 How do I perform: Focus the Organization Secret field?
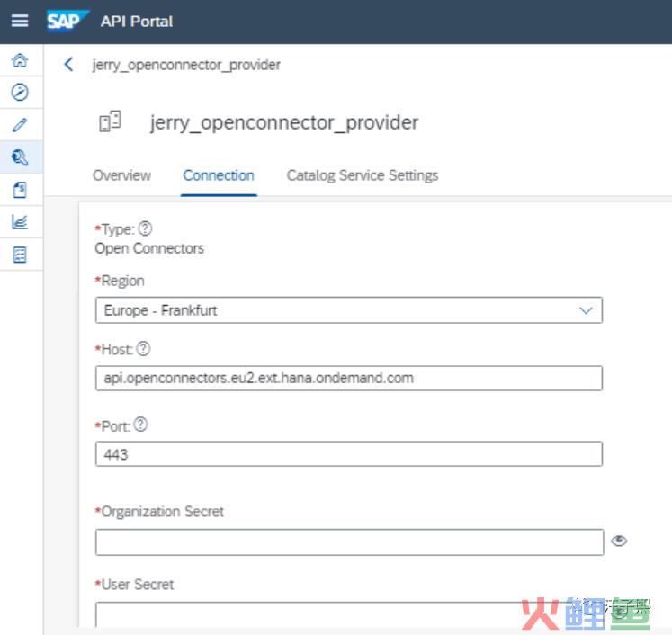348,541
